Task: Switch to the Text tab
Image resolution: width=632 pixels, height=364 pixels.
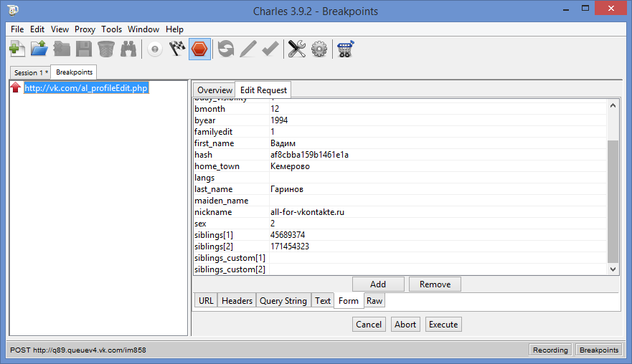Action: pyautogui.click(x=323, y=301)
